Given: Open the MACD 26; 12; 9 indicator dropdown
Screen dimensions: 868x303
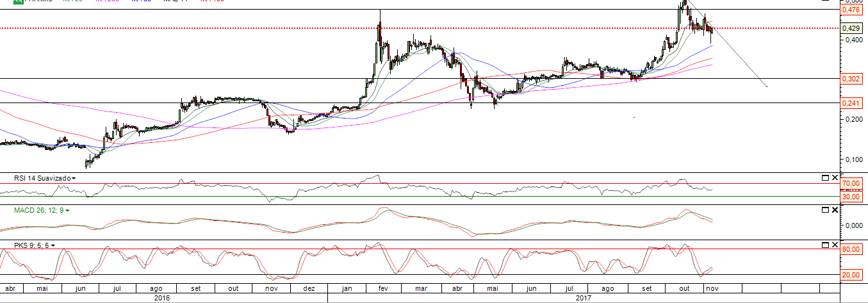Looking at the screenshot, I should pyautogui.click(x=67, y=210).
